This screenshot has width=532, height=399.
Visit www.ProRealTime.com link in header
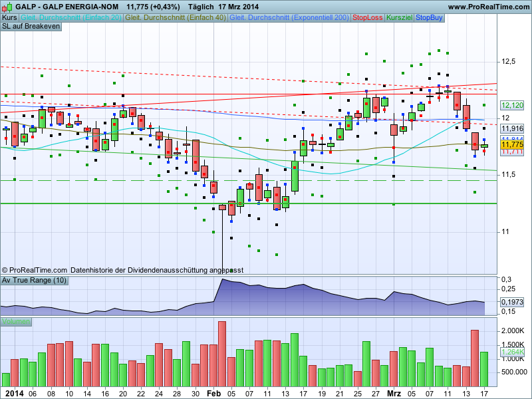[489, 7]
